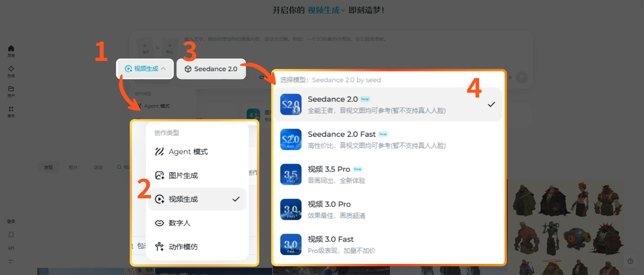Choose Agent 模式 in the enlarged 创作类型 menu
This screenshot has height=275, width=644.
click(197, 152)
